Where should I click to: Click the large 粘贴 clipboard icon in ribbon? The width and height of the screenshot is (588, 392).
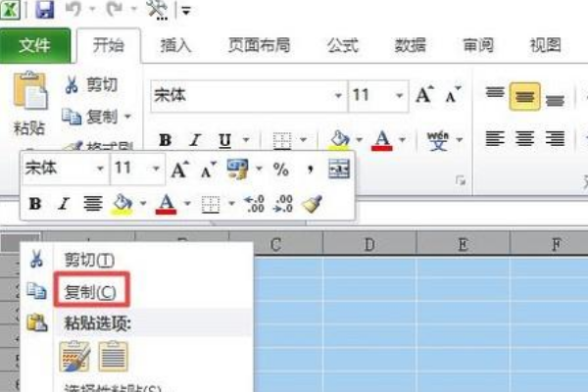[30, 91]
